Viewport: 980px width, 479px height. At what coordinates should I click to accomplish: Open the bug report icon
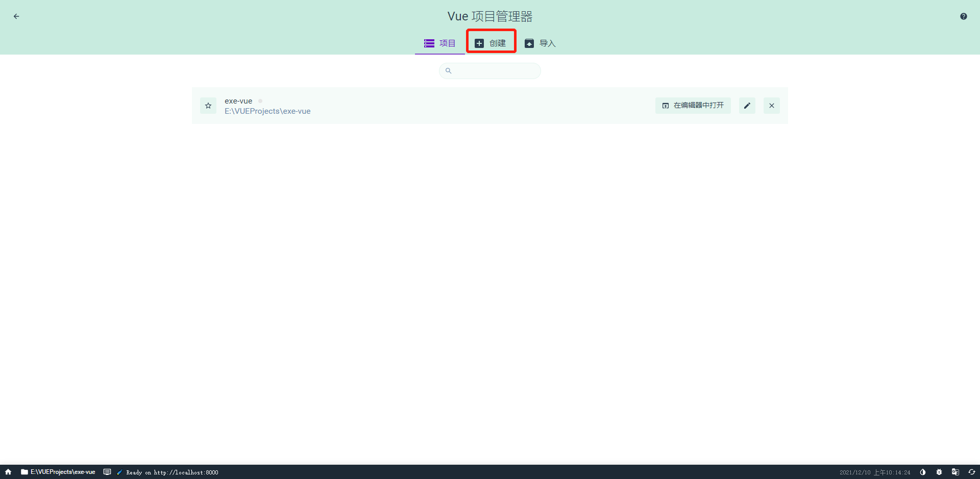coord(939,472)
